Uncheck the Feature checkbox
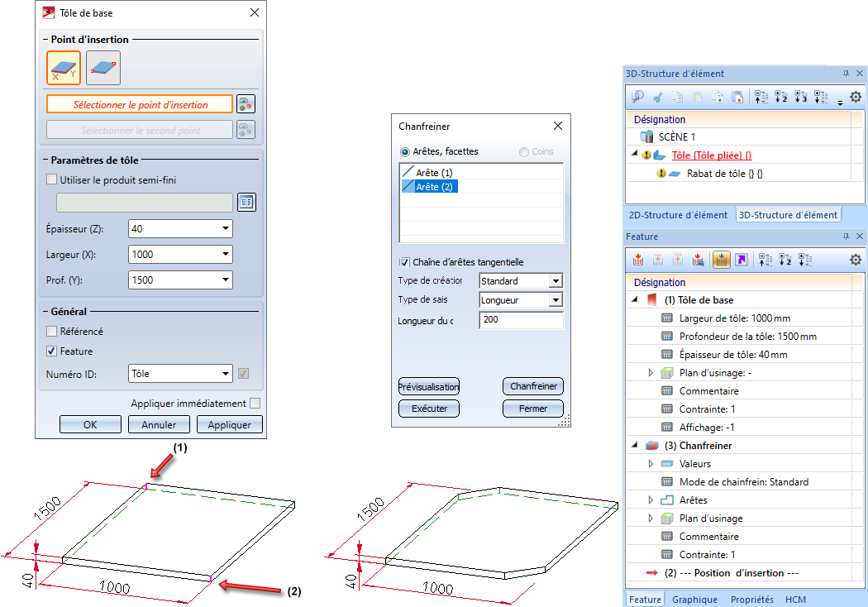Screen dimensions: 868x607 coord(52,351)
